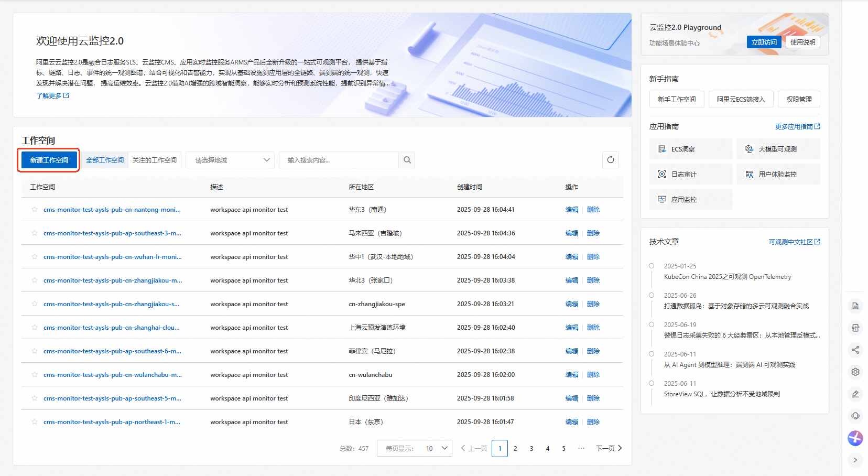Launch the colorful AI assistant icon
The height and width of the screenshot is (476, 868).
pos(855,438)
